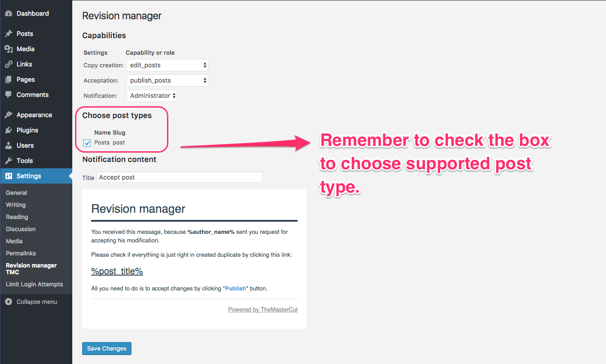Click the Plugins plug icon

(x=9, y=130)
